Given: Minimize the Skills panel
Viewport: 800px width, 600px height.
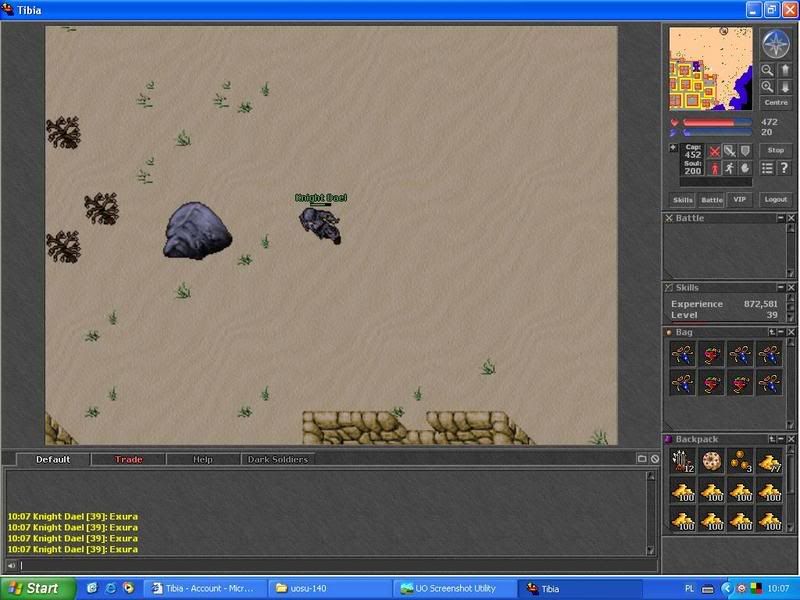Looking at the screenshot, I should click(781, 288).
